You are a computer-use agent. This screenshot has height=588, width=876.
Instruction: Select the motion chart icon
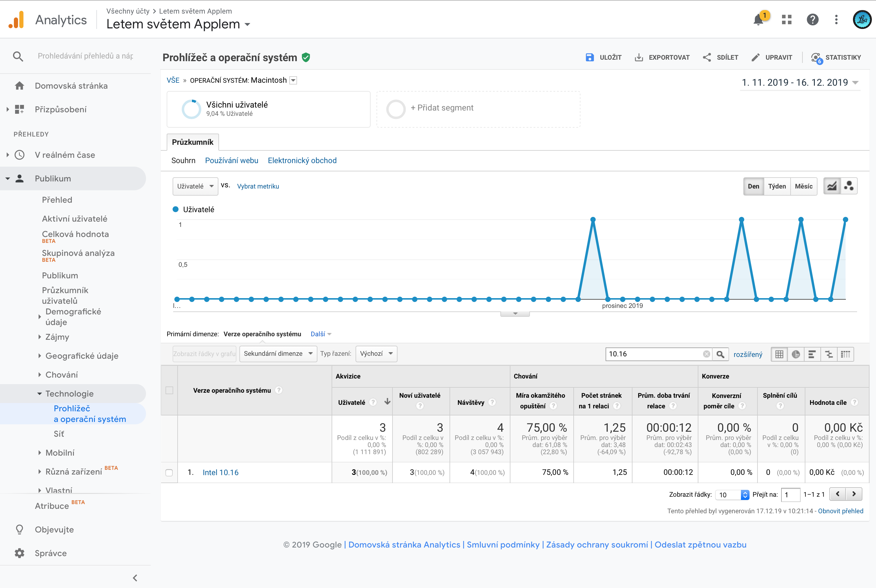(849, 186)
